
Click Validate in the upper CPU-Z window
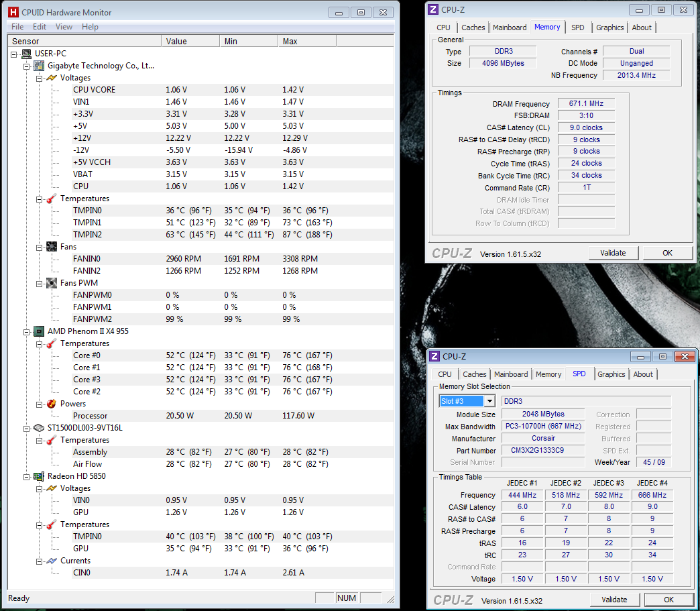pyautogui.click(x=613, y=253)
